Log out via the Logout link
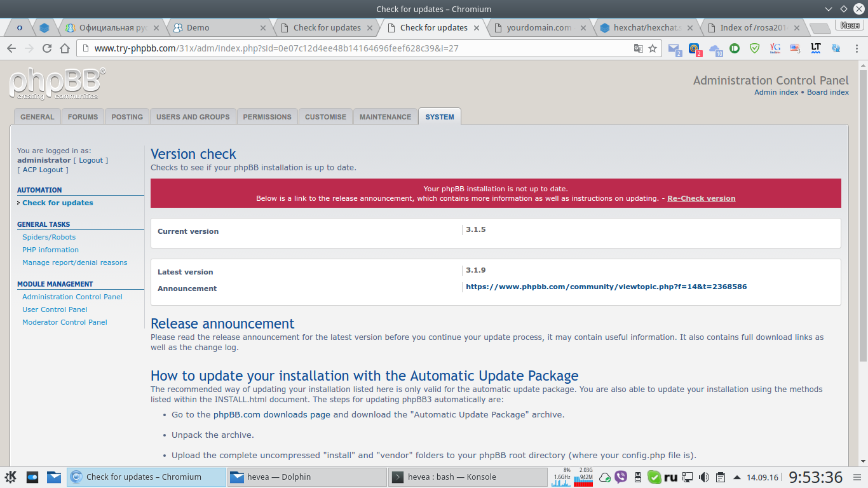This screenshot has height=488, width=868. click(91, 160)
